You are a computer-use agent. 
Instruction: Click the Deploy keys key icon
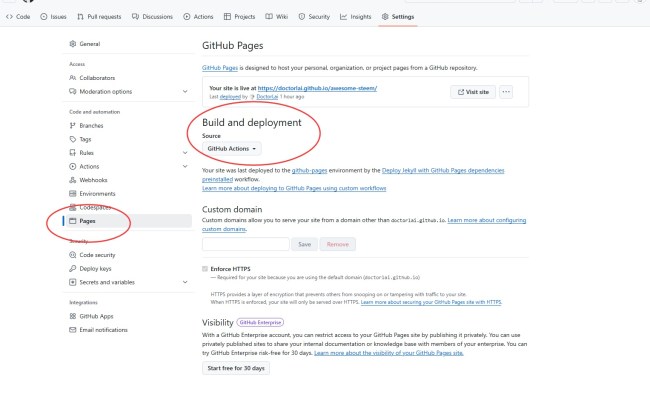click(x=73, y=269)
